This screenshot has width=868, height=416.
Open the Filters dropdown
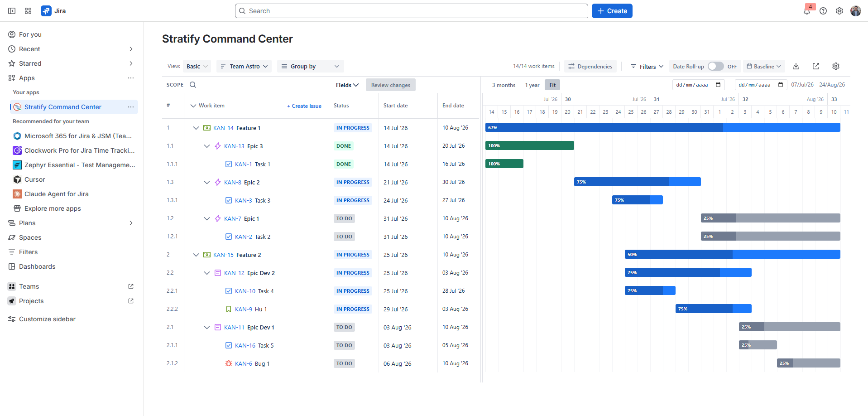pos(647,66)
